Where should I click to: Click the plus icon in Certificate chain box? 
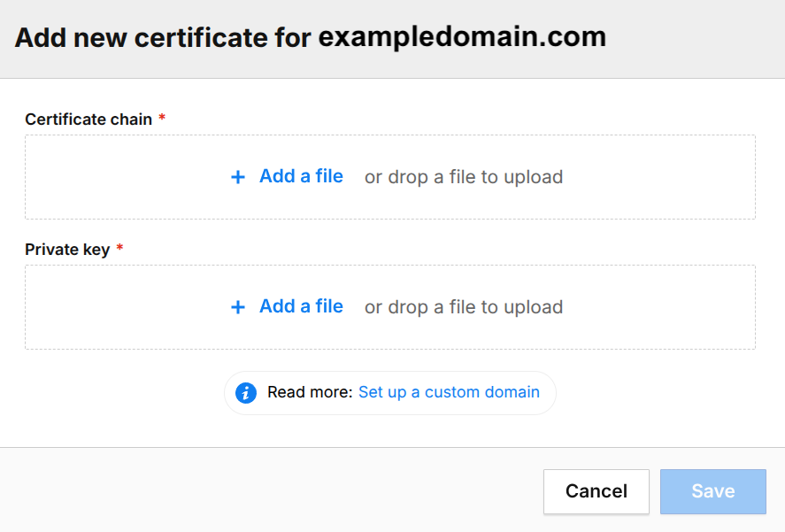coord(238,177)
